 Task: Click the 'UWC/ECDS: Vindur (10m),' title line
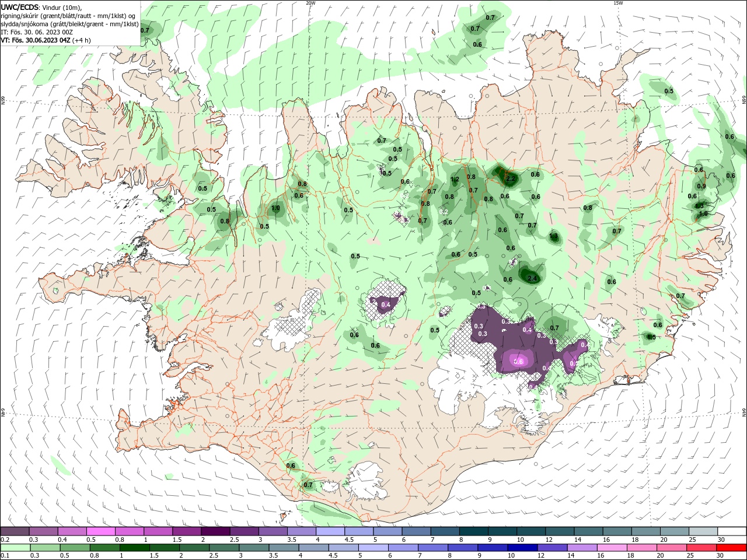41,7
